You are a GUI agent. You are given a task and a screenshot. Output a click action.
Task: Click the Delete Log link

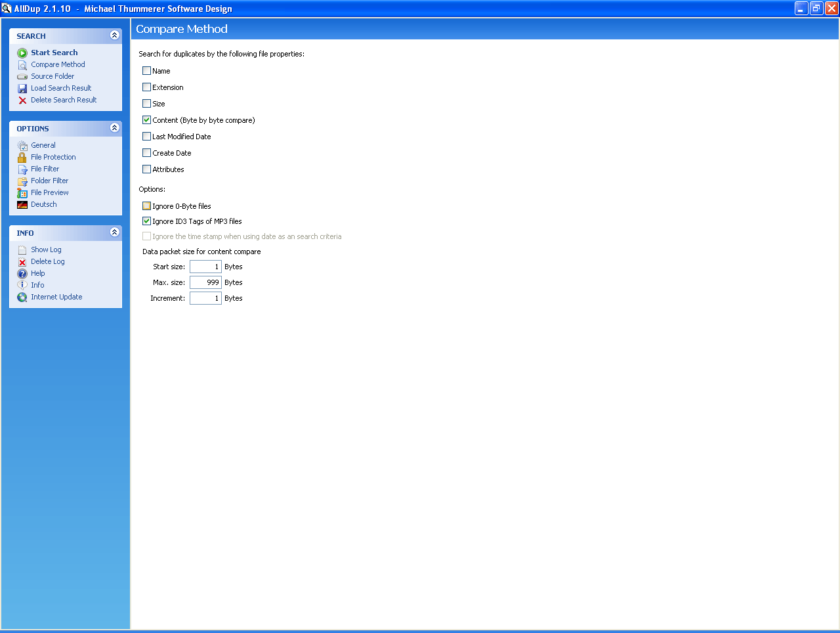click(x=48, y=261)
